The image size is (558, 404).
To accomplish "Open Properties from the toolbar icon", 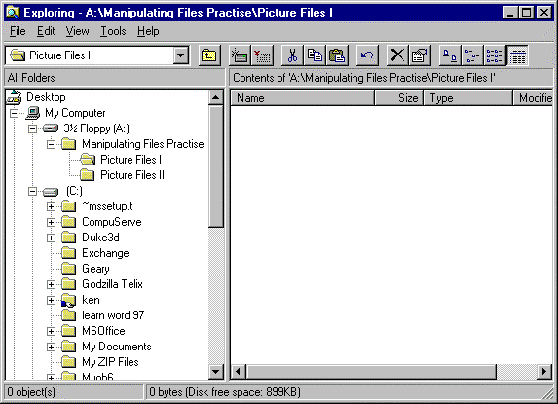I will (x=420, y=56).
